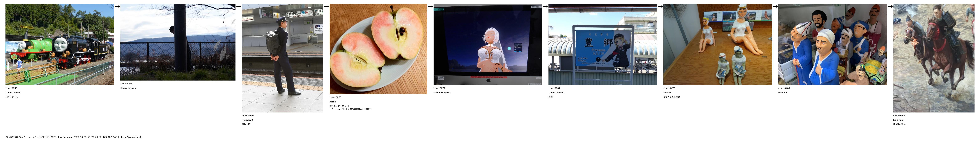Image resolution: width=980 pixels, height=141 pixels.
Task: Click the arrow after the steam locomotives photo
Action: pyautogui.click(x=117, y=6)
